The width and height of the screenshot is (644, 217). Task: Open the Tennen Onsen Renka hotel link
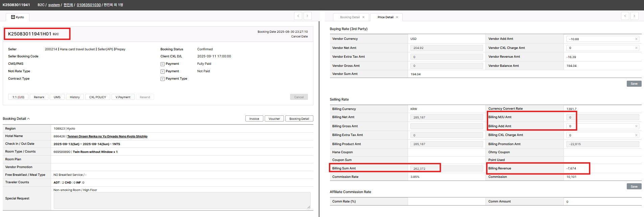click(107, 137)
